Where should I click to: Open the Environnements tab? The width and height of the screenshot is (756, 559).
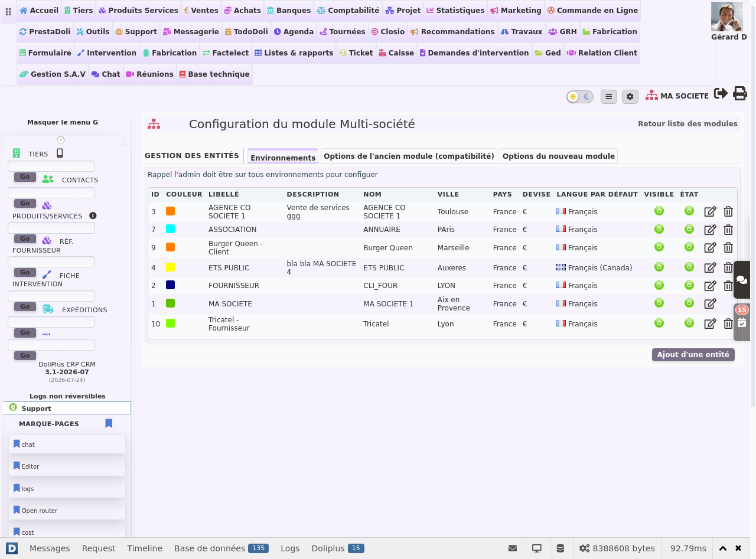(283, 158)
